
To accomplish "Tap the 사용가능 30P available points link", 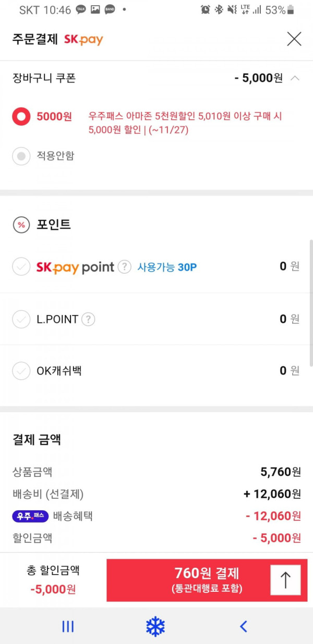I will point(167,267).
